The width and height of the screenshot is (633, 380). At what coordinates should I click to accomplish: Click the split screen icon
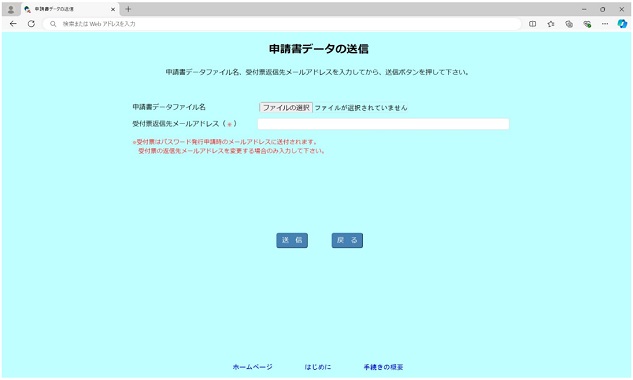tap(532, 24)
